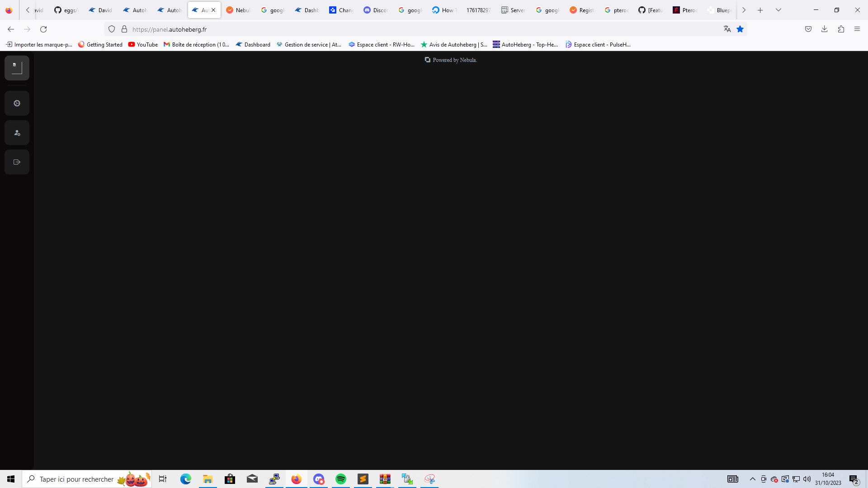Show site security padlock information

coord(124,29)
